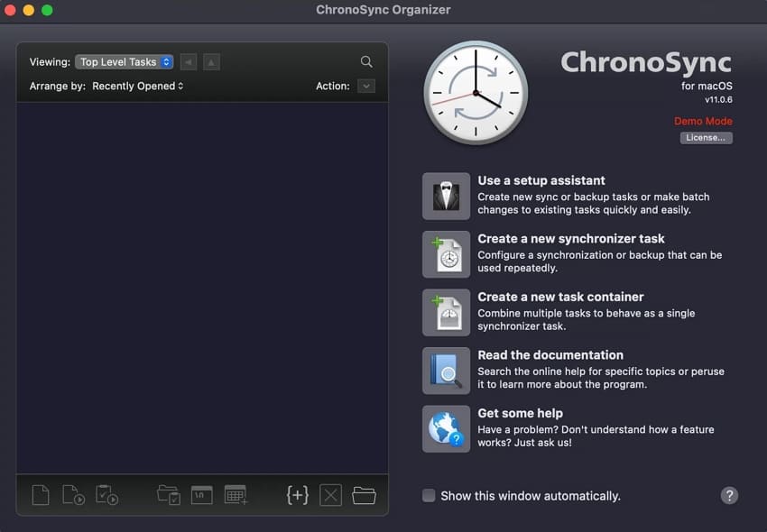
Task: Click the setup assistant tuxedo icon
Action: (x=446, y=196)
